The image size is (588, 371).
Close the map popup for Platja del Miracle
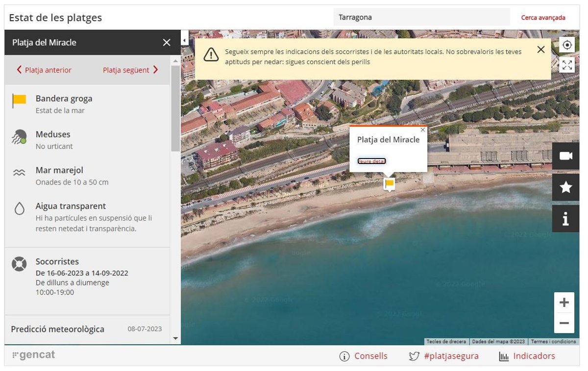click(423, 130)
